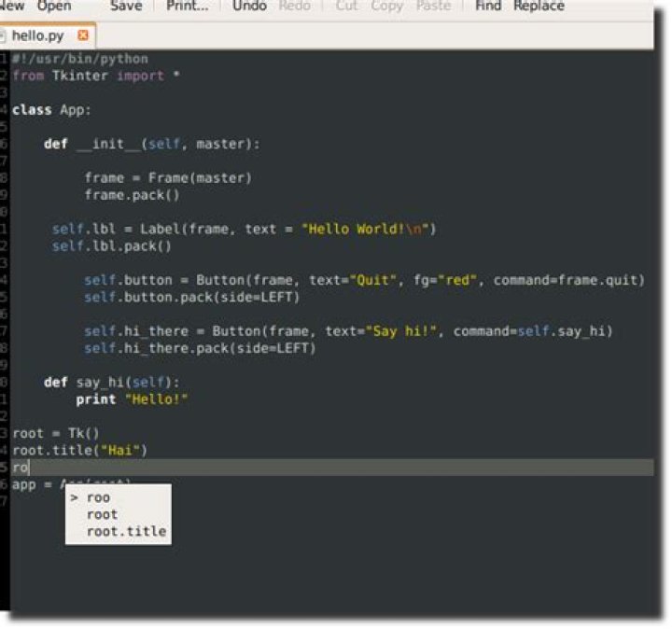Place cursor in the 'class App:' line
The height and width of the screenshot is (629, 672).
51,110
